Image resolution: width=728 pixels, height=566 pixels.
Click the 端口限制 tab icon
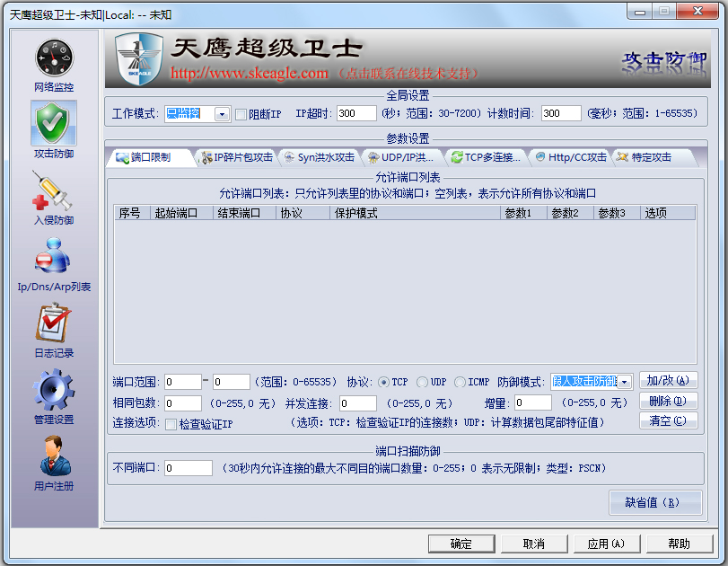pyautogui.click(x=123, y=157)
